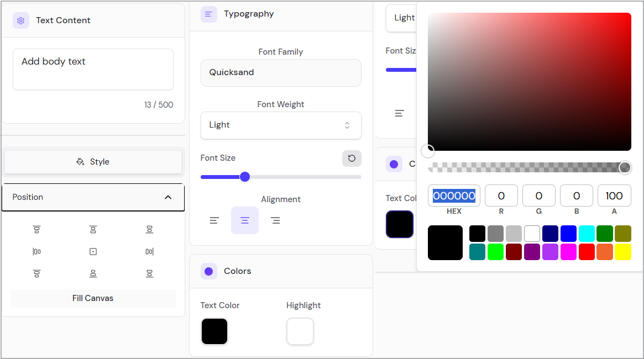
Task: Click the Typography panel icon
Action: 208,14
